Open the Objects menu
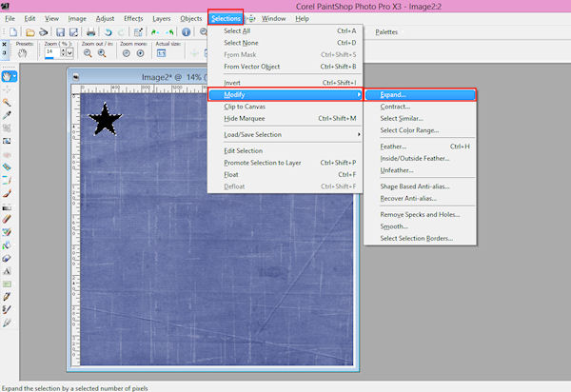 [191, 19]
